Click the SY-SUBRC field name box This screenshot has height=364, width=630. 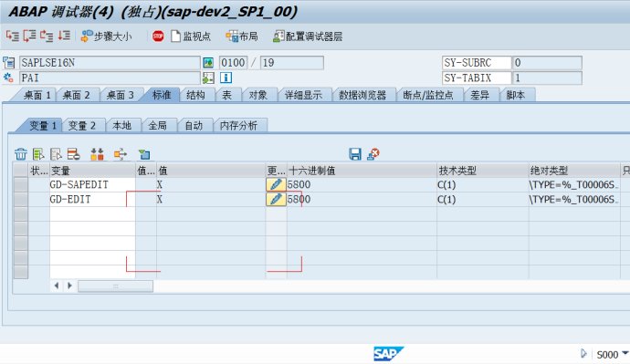(x=476, y=63)
